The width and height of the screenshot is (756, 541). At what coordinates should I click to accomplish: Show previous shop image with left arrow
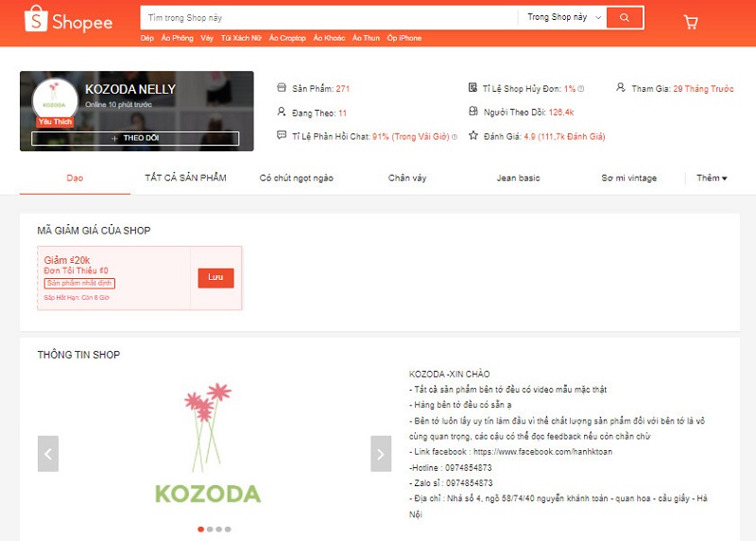[x=48, y=454]
